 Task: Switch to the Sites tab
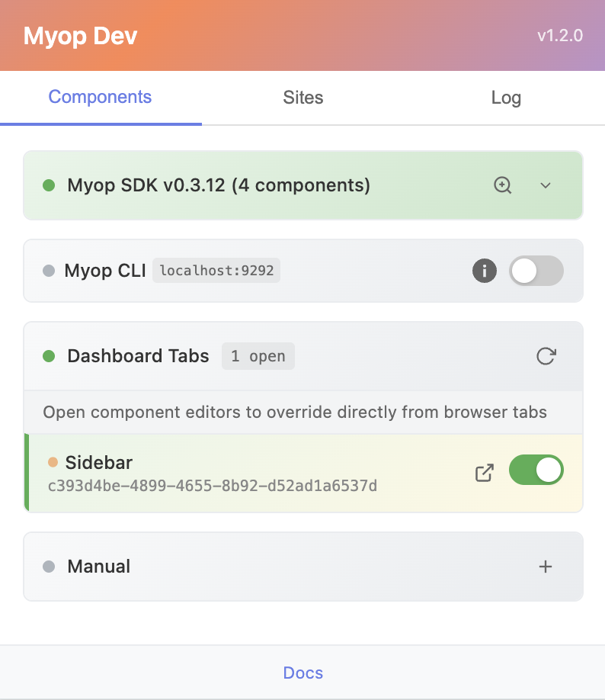tap(302, 98)
